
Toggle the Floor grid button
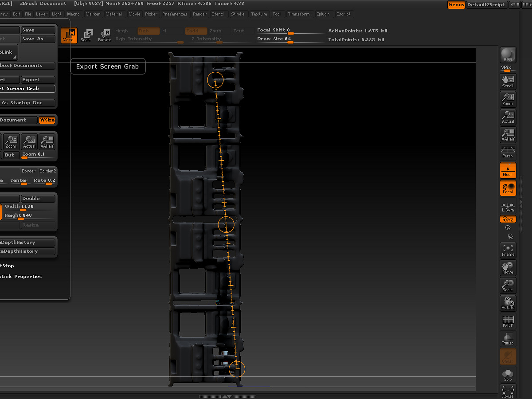click(x=508, y=170)
